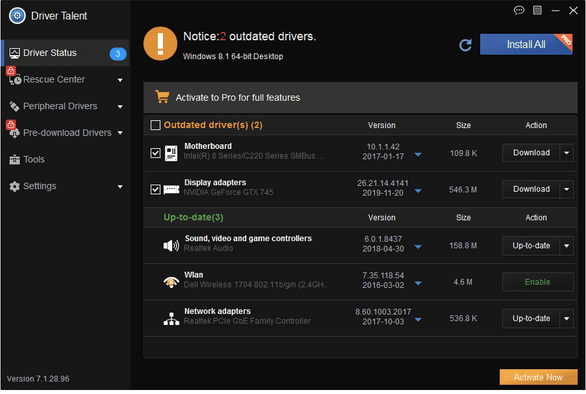Click Activate to Pro for full features banner
Viewport: 586px width, 394px height.
coord(360,98)
